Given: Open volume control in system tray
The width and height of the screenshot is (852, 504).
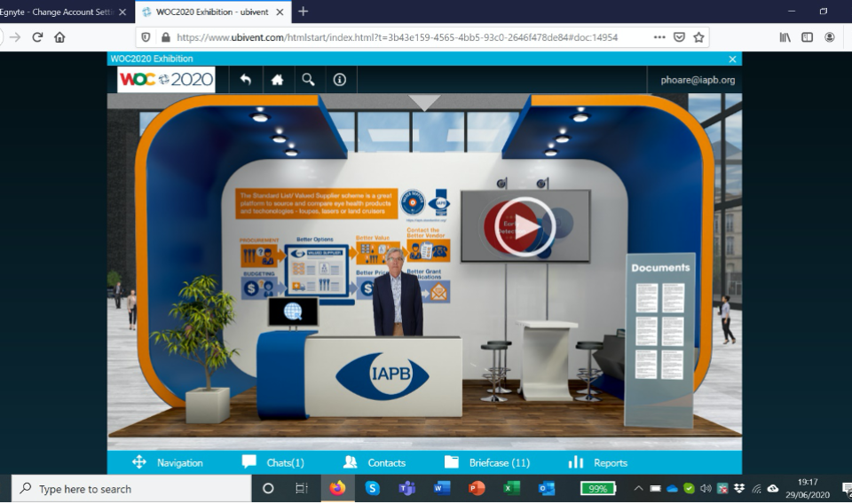Looking at the screenshot, I should tap(706, 488).
